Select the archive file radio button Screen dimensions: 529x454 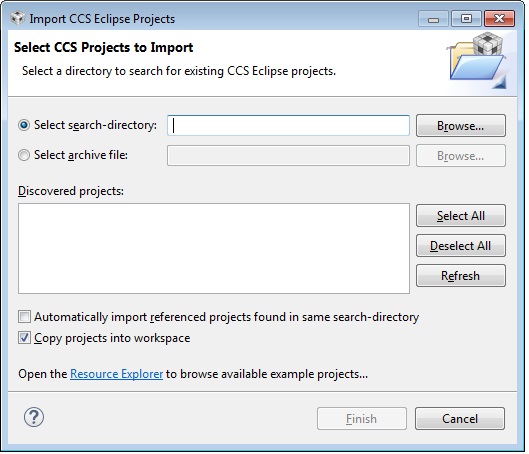point(24,155)
